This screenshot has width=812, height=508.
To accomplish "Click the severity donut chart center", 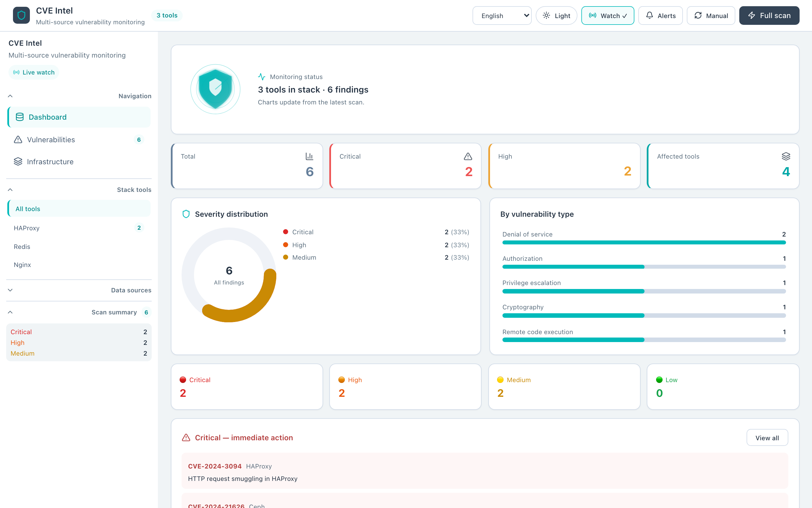I will point(229,275).
